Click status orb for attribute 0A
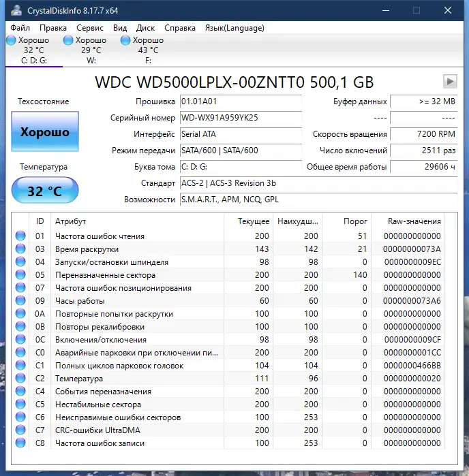 click(20, 313)
